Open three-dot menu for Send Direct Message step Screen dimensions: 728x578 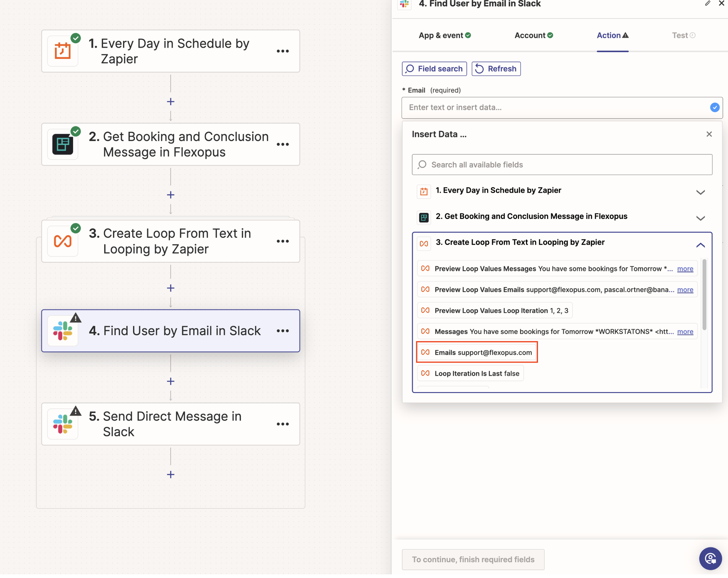pyautogui.click(x=282, y=424)
